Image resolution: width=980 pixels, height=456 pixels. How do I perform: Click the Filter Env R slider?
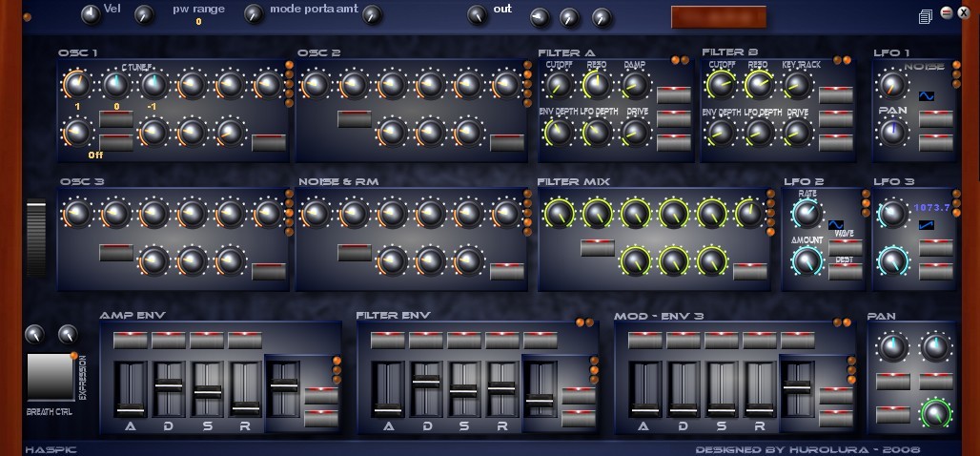click(x=502, y=388)
